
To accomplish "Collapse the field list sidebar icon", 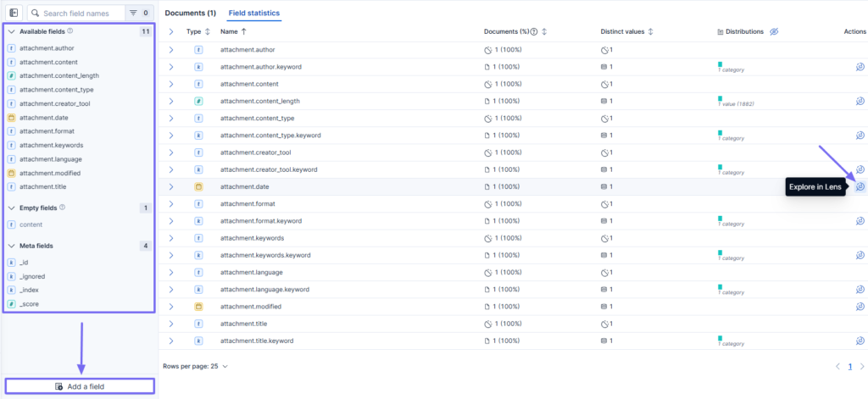I will [x=14, y=13].
